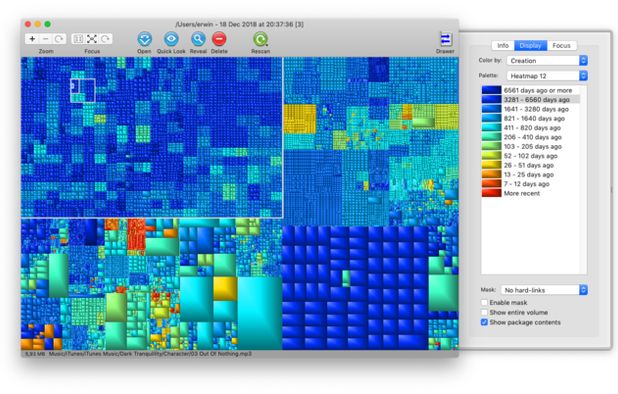This screenshot has width=618, height=394.
Task: Toggle the Drawer panel icon
Action: coord(445,39)
